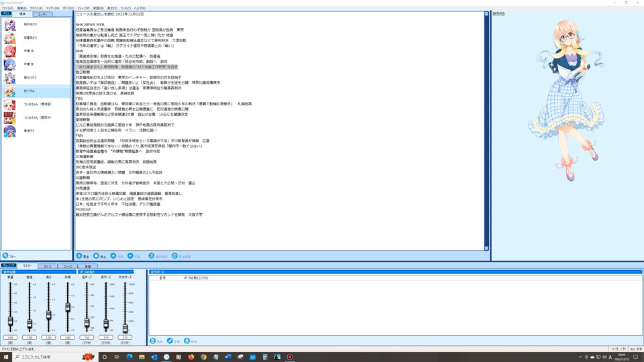Jump to start with the 先頭 button
This screenshot has width=644, height=362.
[117, 255]
